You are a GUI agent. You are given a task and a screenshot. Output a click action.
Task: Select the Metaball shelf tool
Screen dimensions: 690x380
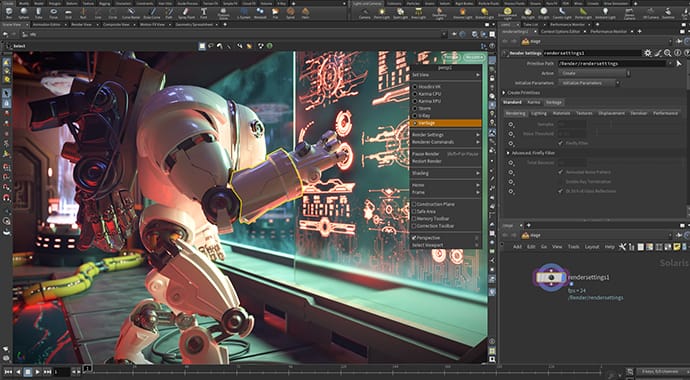tap(260, 12)
